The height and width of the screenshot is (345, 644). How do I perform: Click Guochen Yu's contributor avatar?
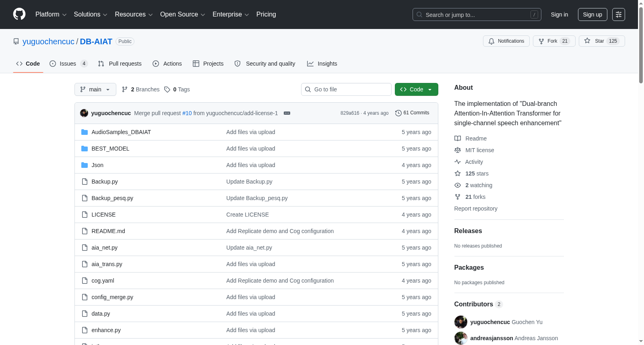[461, 322]
